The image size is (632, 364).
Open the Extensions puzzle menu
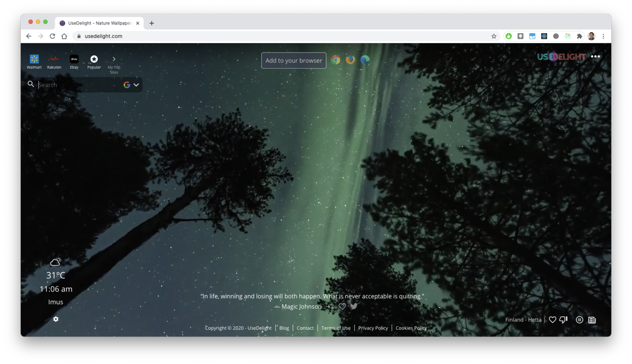pos(579,36)
